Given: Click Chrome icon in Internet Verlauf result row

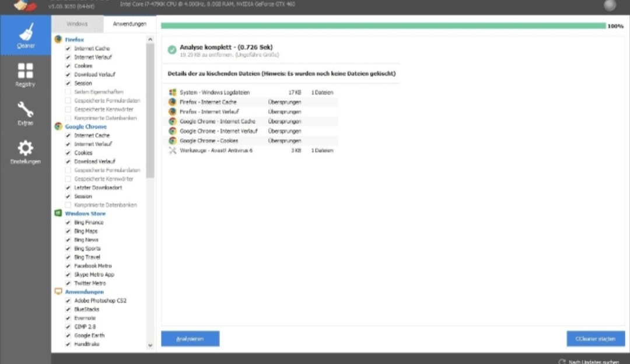Looking at the screenshot, I should point(172,131).
